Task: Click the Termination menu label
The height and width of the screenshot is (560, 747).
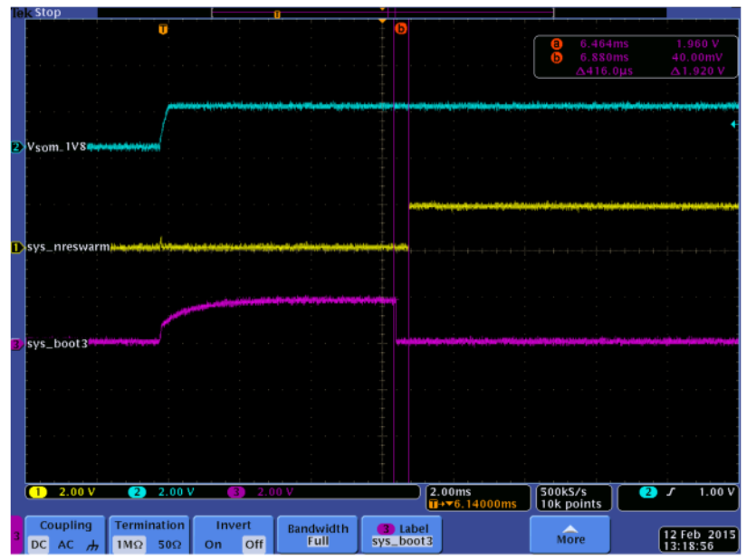Action: [x=149, y=526]
